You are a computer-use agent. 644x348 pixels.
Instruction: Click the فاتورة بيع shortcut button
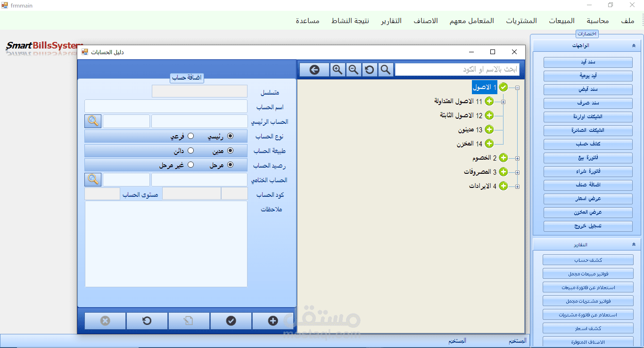coord(588,158)
